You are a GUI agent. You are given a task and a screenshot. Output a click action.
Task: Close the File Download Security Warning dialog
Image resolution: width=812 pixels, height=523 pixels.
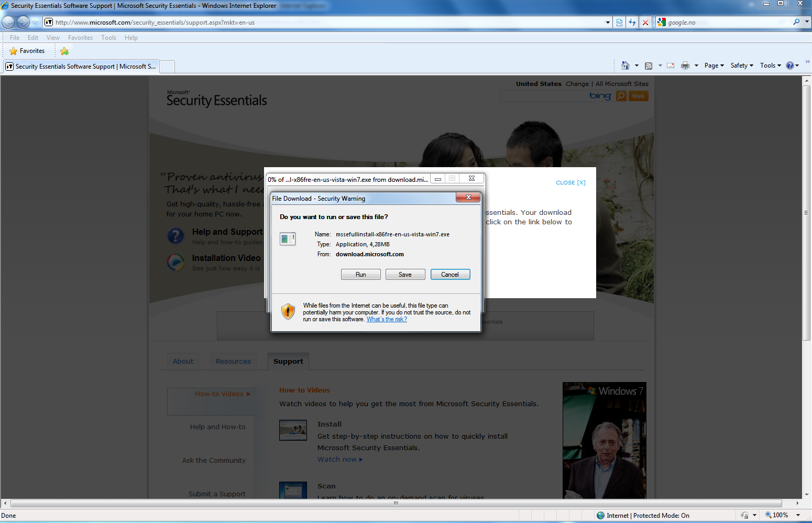coord(468,197)
